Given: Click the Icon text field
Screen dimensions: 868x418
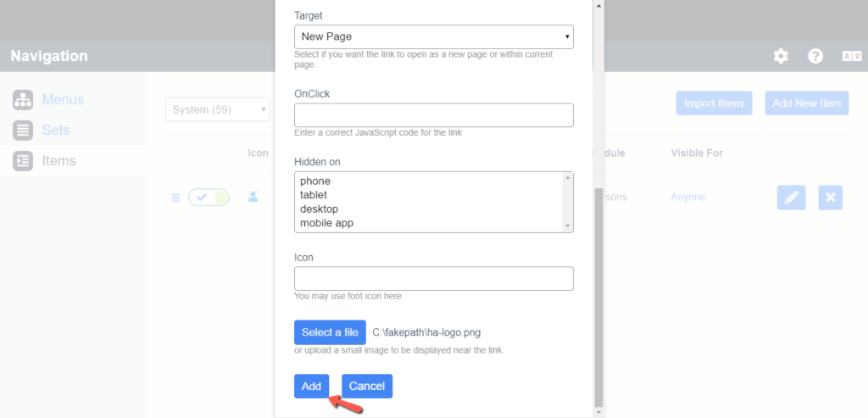Looking at the screenshot, I should tap(433, 278).
